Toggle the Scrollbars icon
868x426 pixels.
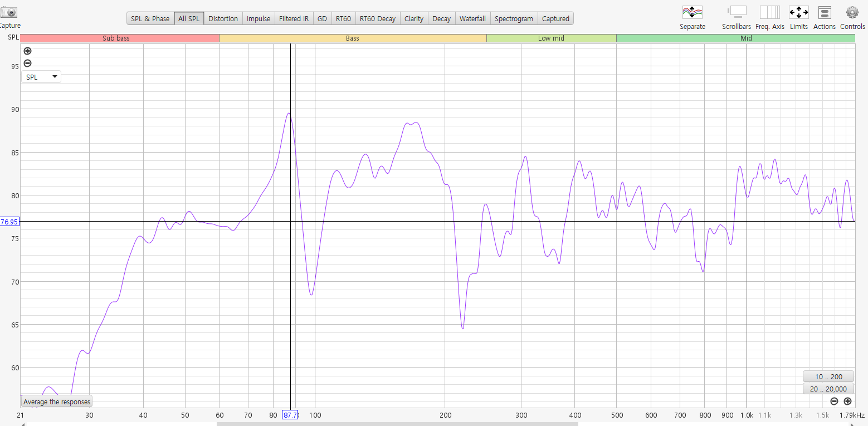point(737,12)
